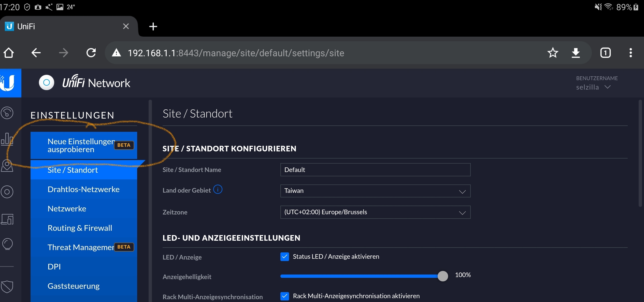Click the Site / Standort Name field

click(x=375, y=170)
